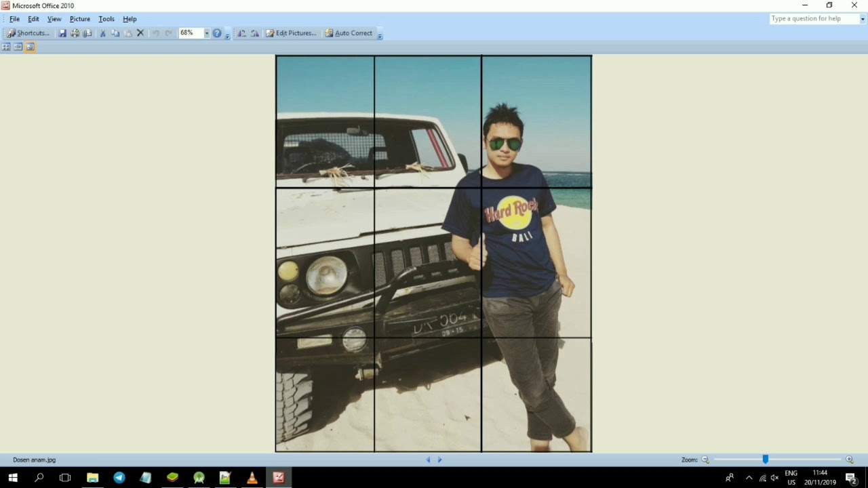868x488 pixels.
Task: Go to the previous picture arrow
Action: point(428,460)
